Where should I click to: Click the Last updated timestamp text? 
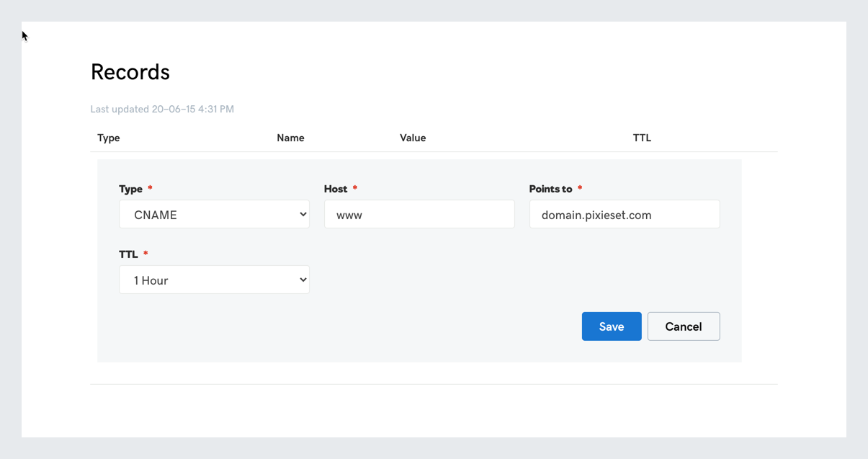click(x=162, y=110)
